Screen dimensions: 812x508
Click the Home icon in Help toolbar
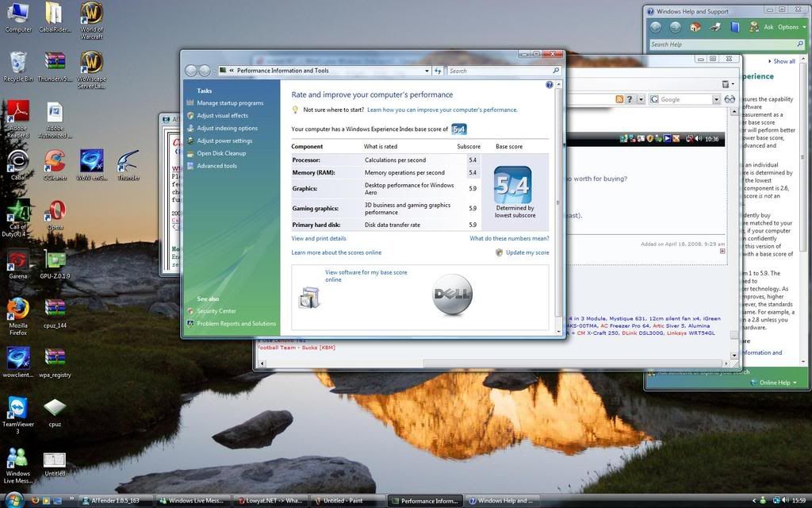coord(695,26)
